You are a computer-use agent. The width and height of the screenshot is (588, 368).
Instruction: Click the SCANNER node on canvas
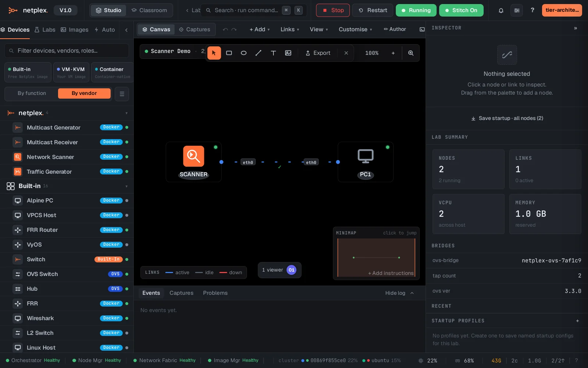[x=194, y=162]
